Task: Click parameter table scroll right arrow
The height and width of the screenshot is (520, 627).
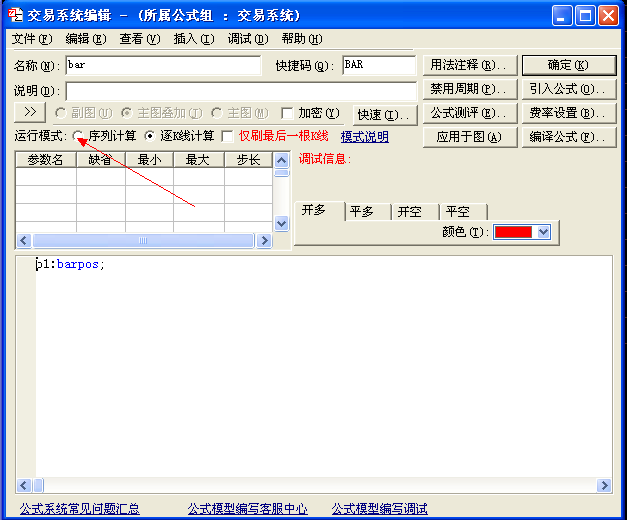Action: [x=264, y=240]
